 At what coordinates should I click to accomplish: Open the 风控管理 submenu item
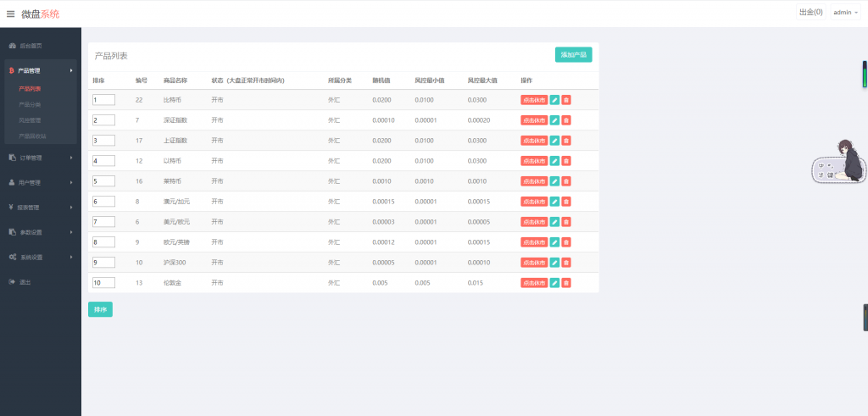(30, 120)
